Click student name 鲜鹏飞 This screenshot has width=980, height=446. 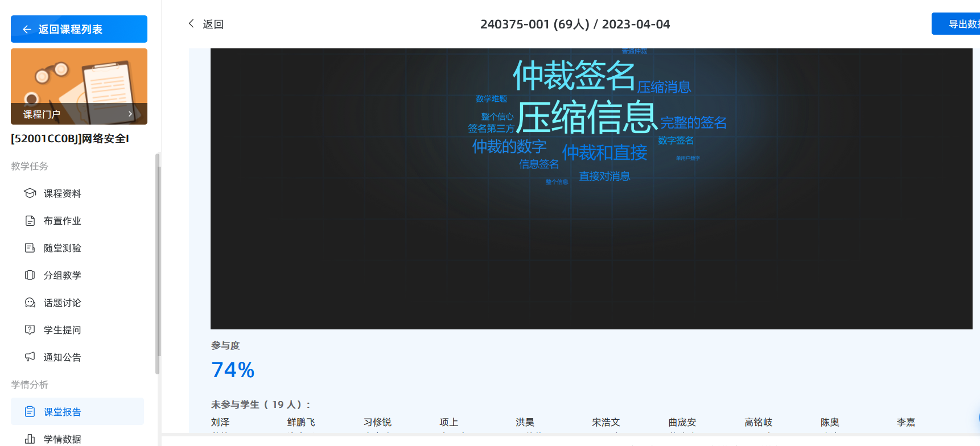[301, 422]
